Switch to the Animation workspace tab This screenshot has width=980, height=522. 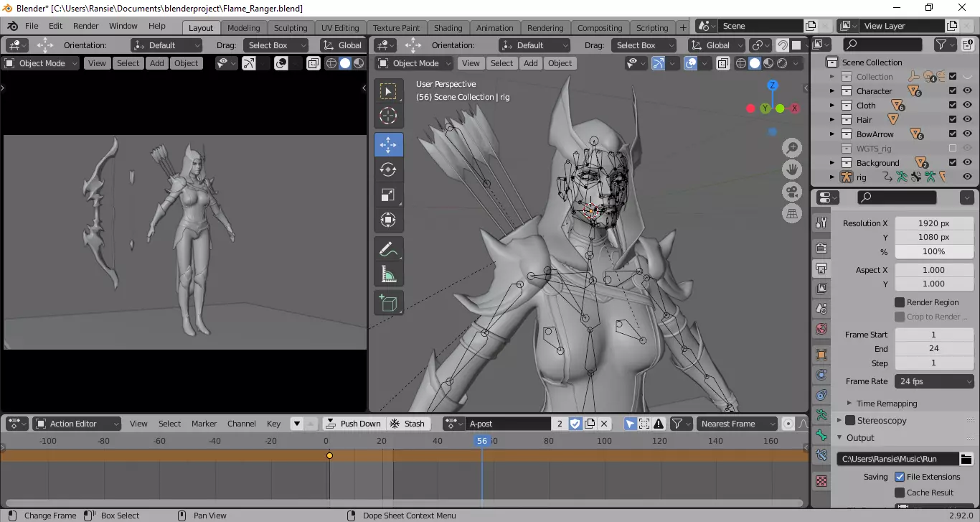point(495,28)
